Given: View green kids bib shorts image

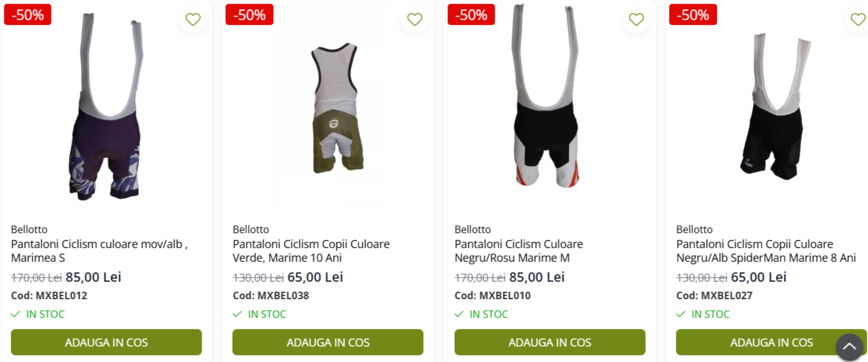Looking at the screenshot, I should tap(336, 109).
